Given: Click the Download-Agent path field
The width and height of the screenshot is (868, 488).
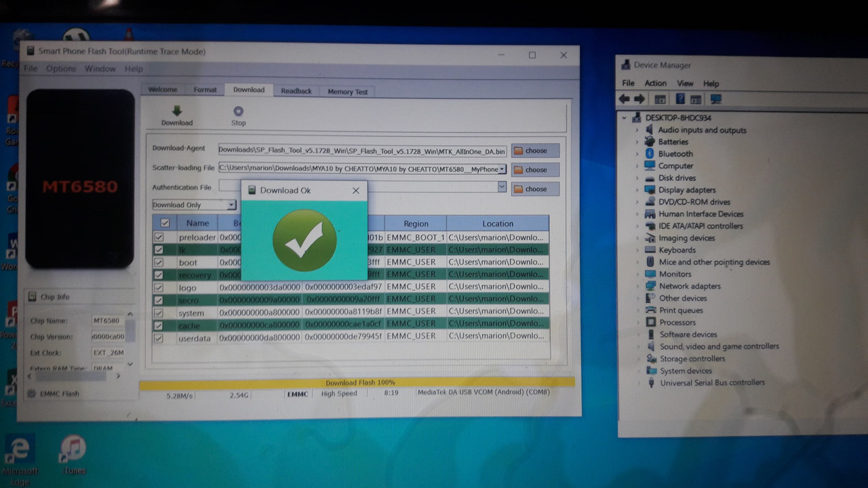Looking at the screenshot, I should [x=363, y=150].
